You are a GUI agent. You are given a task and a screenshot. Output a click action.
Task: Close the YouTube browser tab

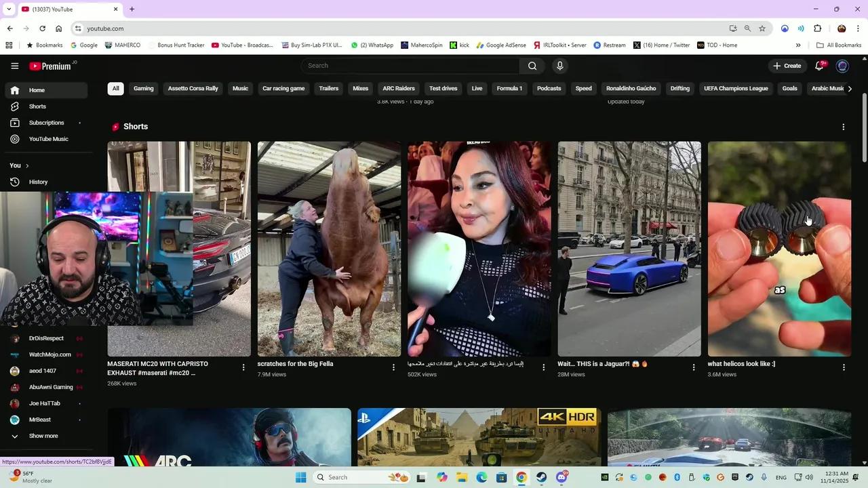115,9
